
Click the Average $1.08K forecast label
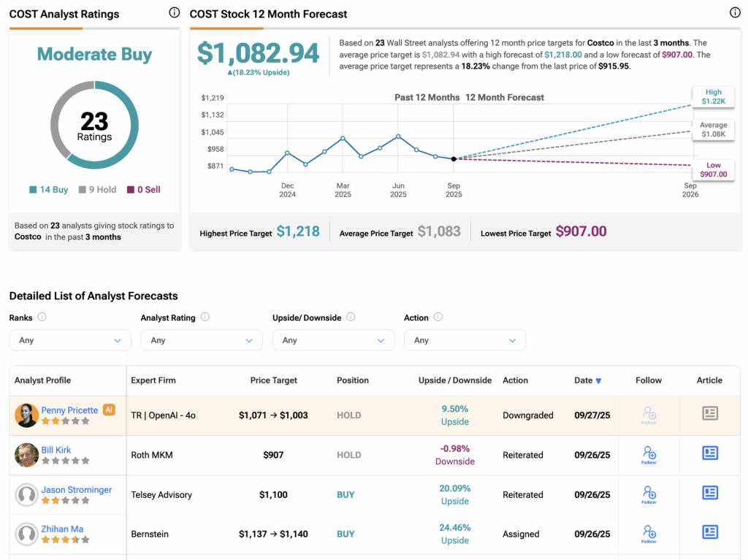point(713,129)
